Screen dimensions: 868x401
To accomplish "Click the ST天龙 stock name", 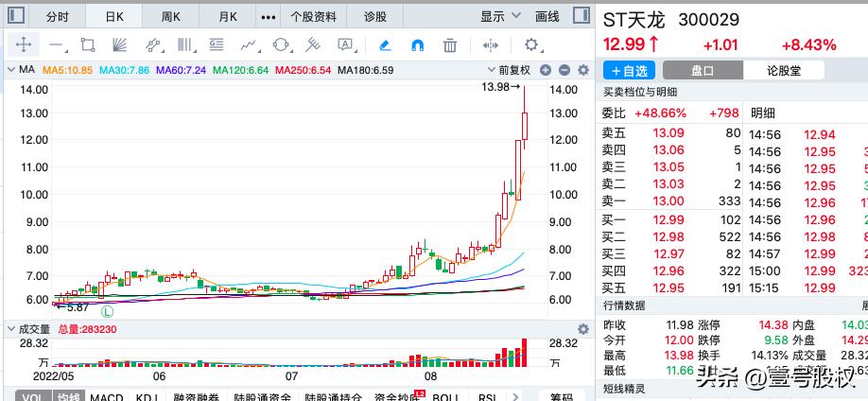I will click(635, 20).
